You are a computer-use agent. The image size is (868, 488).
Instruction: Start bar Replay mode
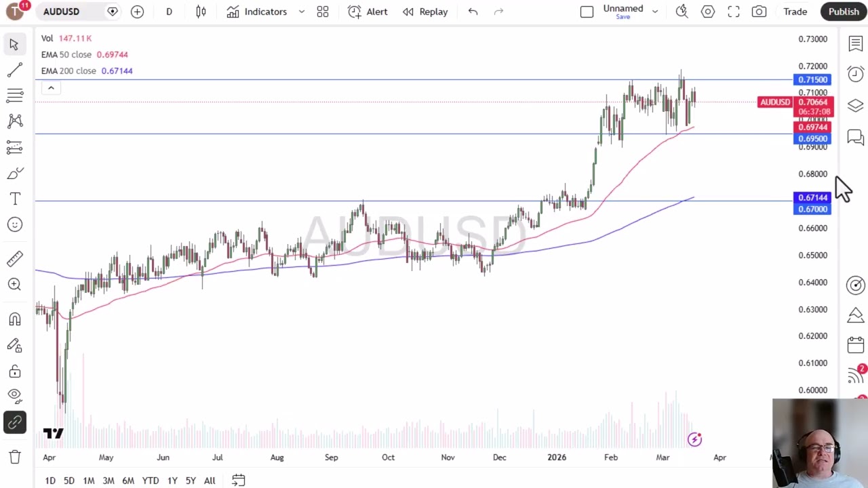425,12
